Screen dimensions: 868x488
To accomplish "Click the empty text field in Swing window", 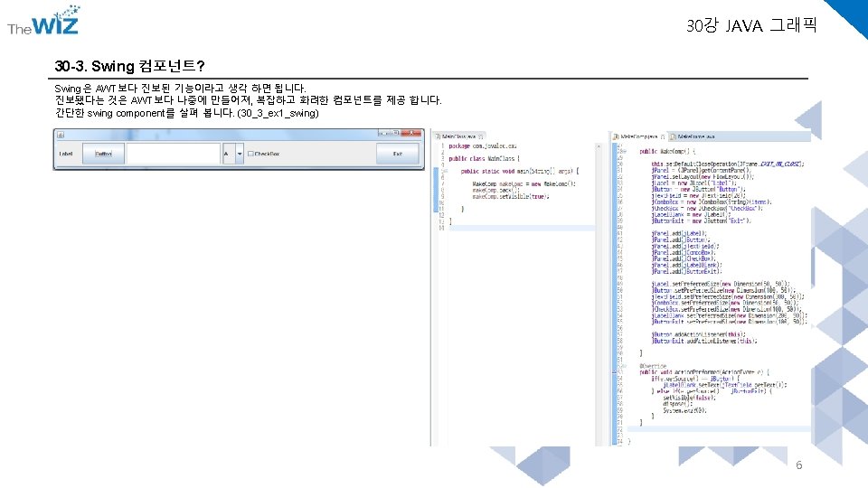I will point(174,154).
